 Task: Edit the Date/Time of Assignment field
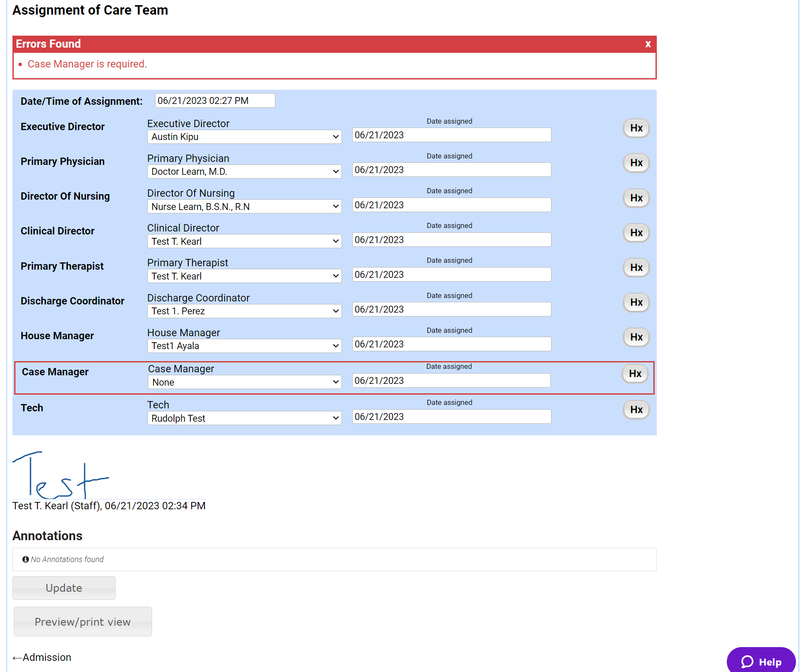215,100
